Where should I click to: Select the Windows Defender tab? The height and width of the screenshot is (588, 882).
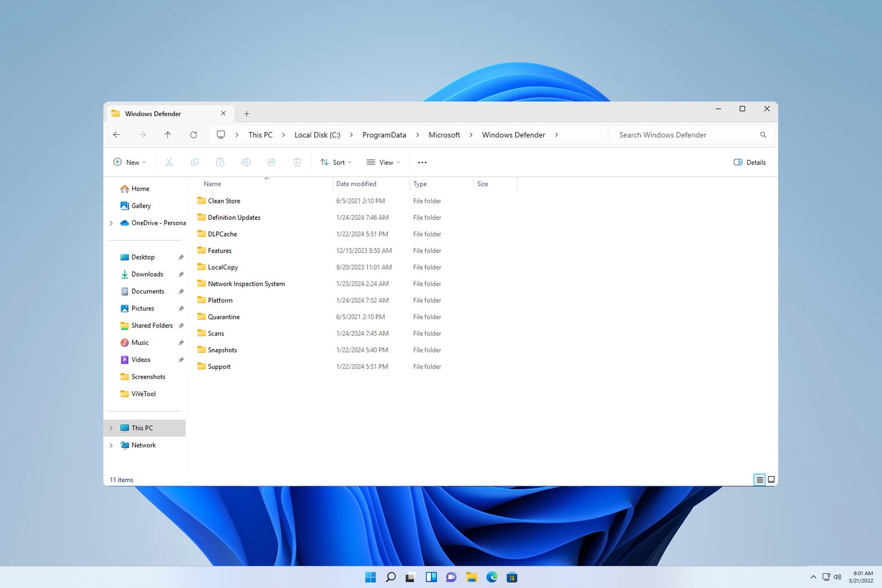tap(170, 113)
